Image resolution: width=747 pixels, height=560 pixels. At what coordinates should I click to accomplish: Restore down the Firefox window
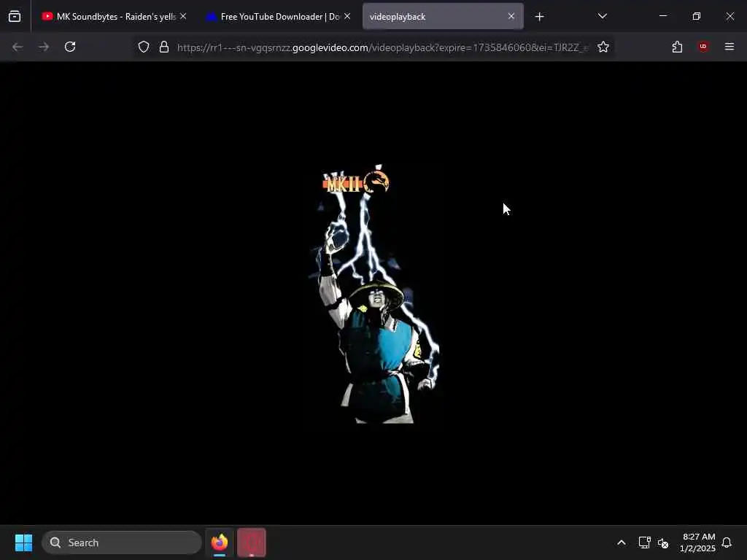click(696, 16)
